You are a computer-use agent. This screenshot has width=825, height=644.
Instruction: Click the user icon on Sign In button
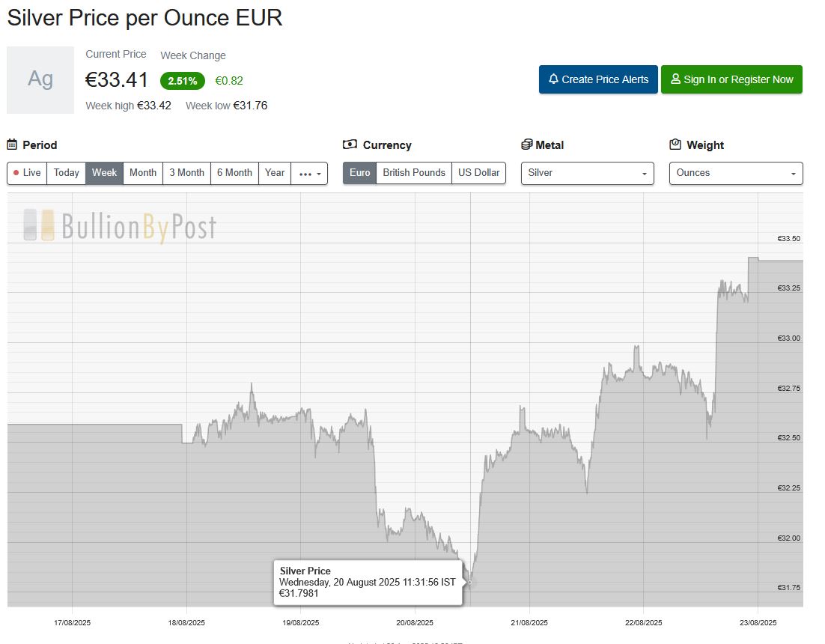coord(675,79)
